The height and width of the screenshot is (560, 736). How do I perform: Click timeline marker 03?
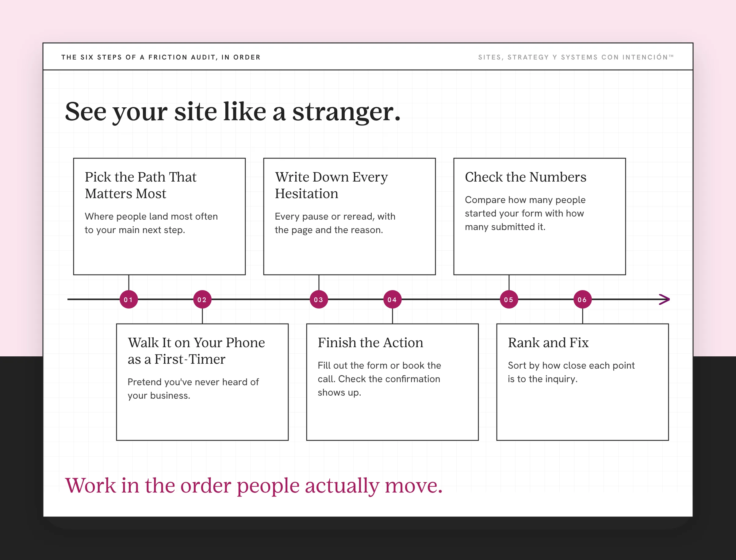point(319,299)
